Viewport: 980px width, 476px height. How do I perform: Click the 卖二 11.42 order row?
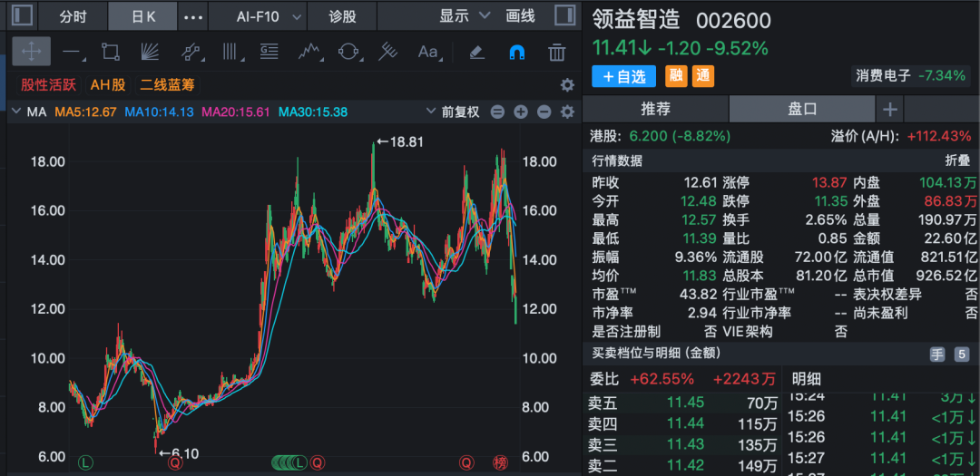pos(681,465)
